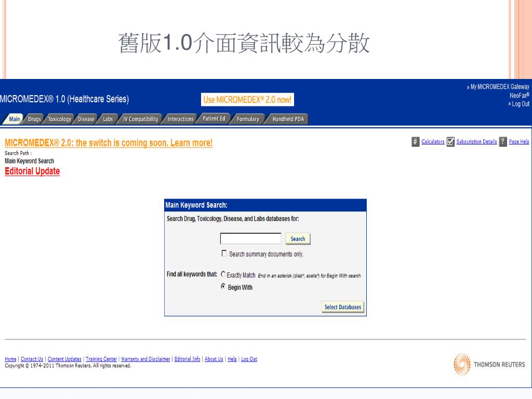Click the Search button
Viewport: 532px width, 399px height.
pos(298,239)
